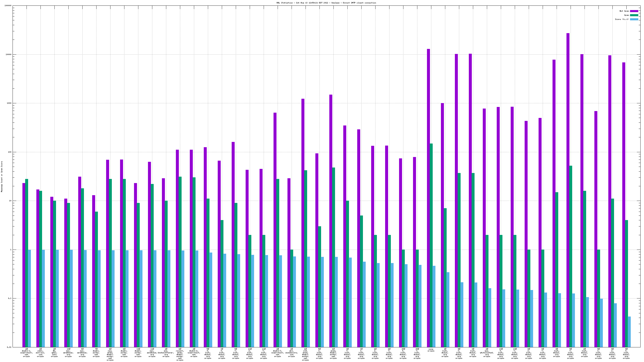Click the 100000 tick label on y-axis
Screen dimensions: 644x362
click(8, 6)
